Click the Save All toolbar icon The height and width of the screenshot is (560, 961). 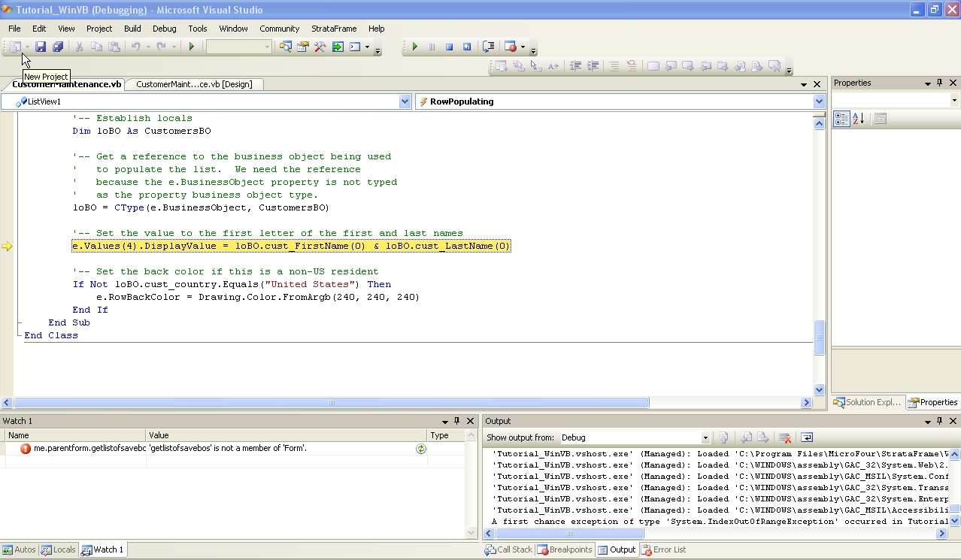(58, 47)
